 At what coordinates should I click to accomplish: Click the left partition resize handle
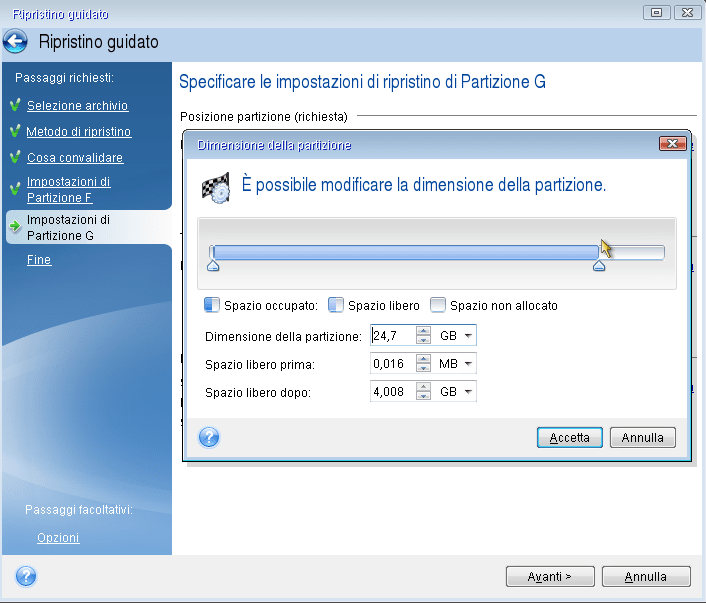212,266
